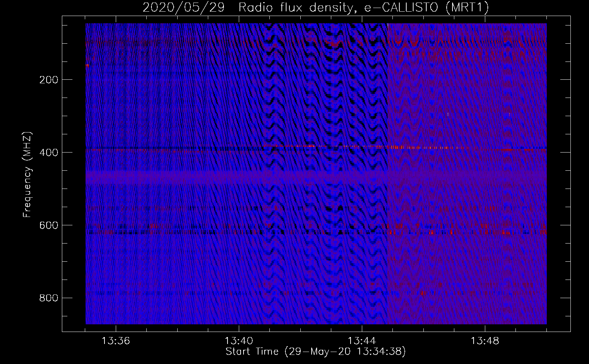Click the 13:36 time tick label
This screenshot has width=589, height=364.
(x=116, y=341)
